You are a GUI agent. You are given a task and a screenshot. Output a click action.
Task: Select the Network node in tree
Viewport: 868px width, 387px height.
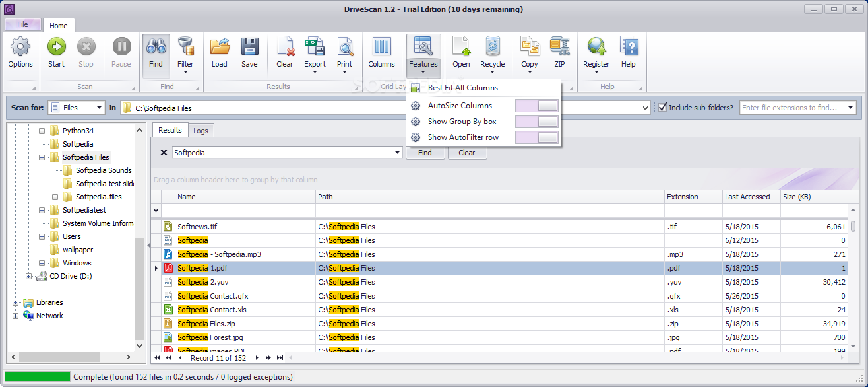point(49,316)
